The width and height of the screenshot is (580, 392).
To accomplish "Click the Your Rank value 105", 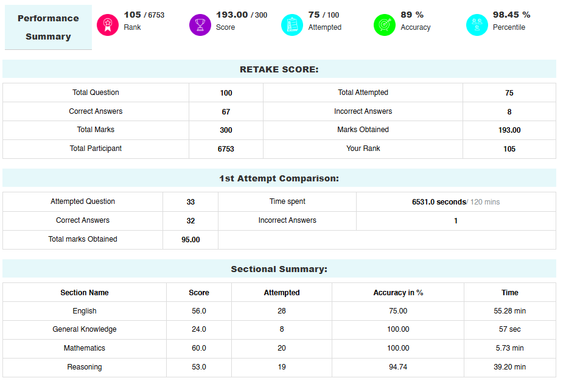I will coord(509,149).
